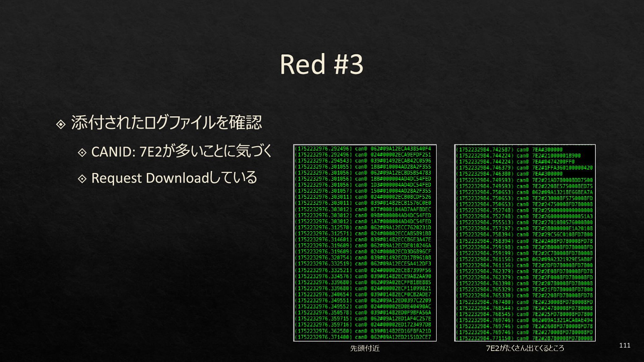
Task: Click the 先頭付近 caption
Action: (x=365, y=349)
